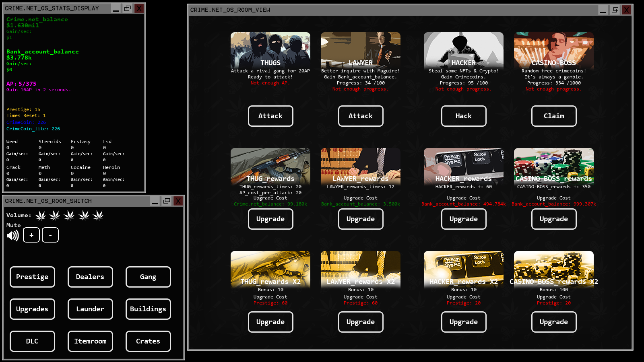Open the Launder room

pyautogui.click(x=90, y=309)
